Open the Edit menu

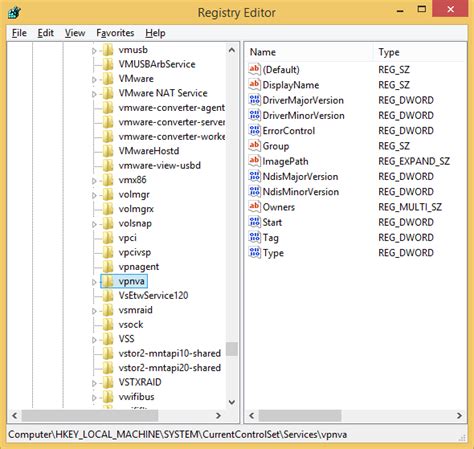click(46, 33)
